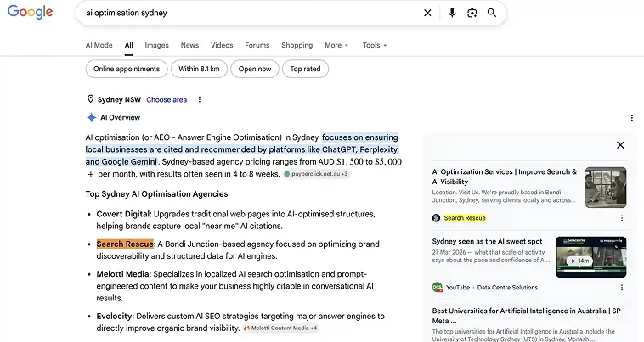Open AI Optimization Services source title
Viewport: 644px width, 342px height.
[505, 177]
